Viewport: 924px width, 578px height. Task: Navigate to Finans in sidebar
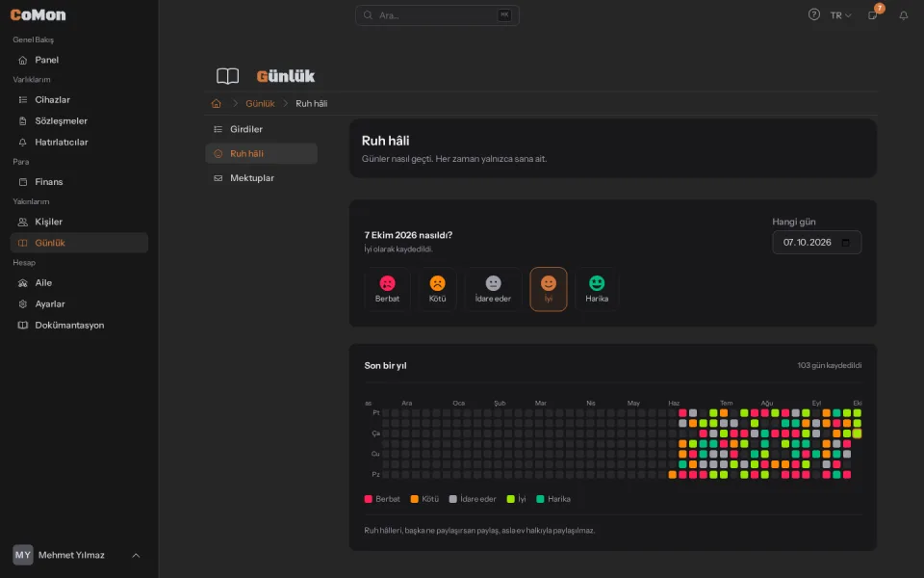point(79,182)
